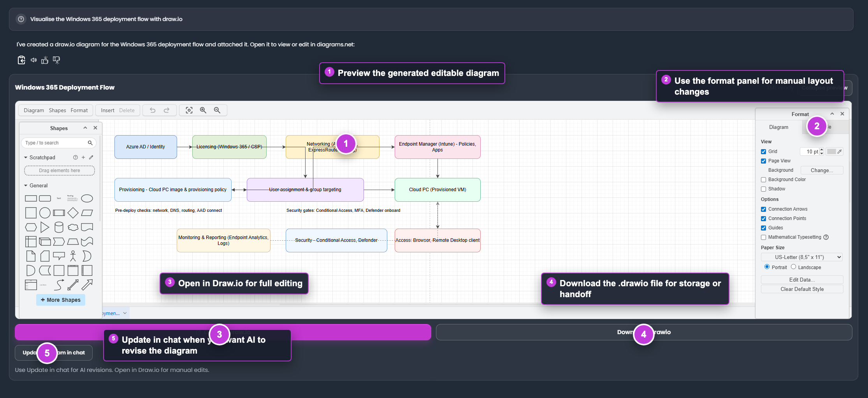Image resolution: width=868 pixels, height=398 pixels.
Task: Give the response a thumbs up
Action: click(x=45, y=60)
